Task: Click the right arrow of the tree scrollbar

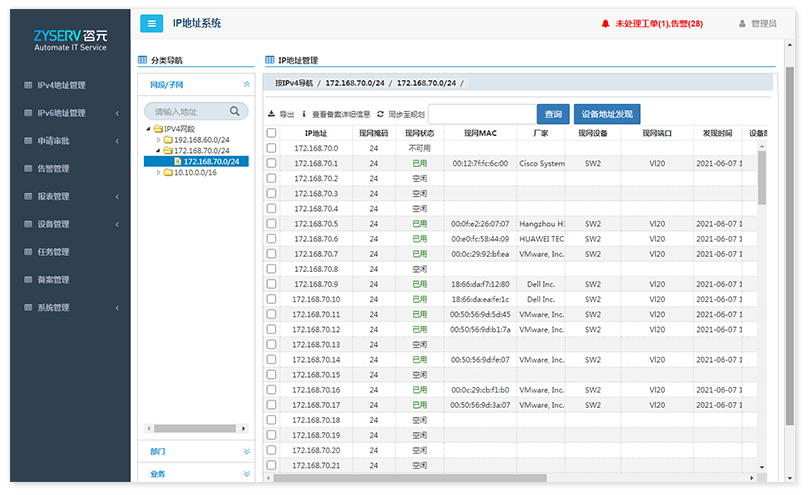Action: coord(243,429)
